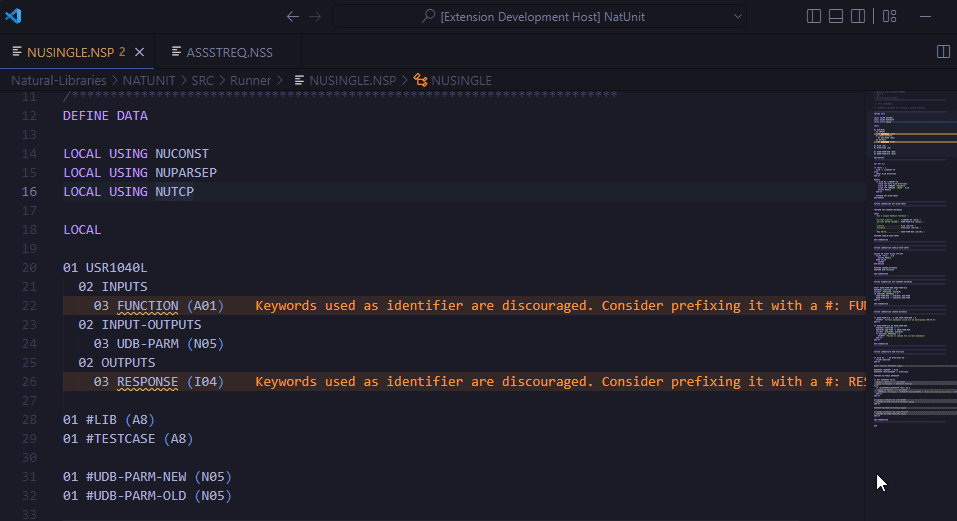Click line number 16 in gutter
957x521 pixels.
[x=29, y=192]
